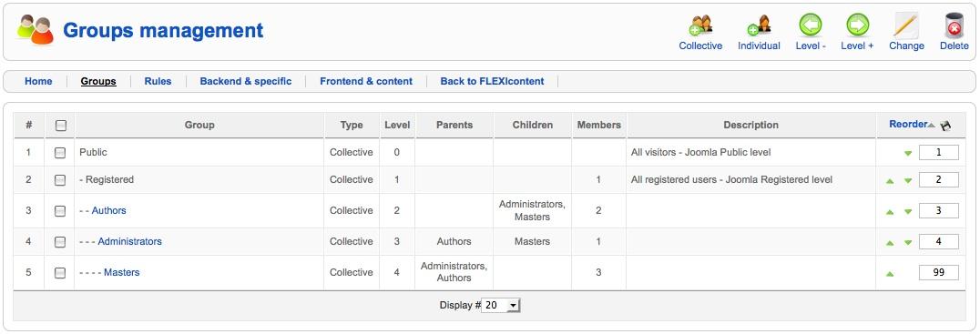
Task: Click the Collective add group icon
Action: pyautogui.click(x=700, y=25)
